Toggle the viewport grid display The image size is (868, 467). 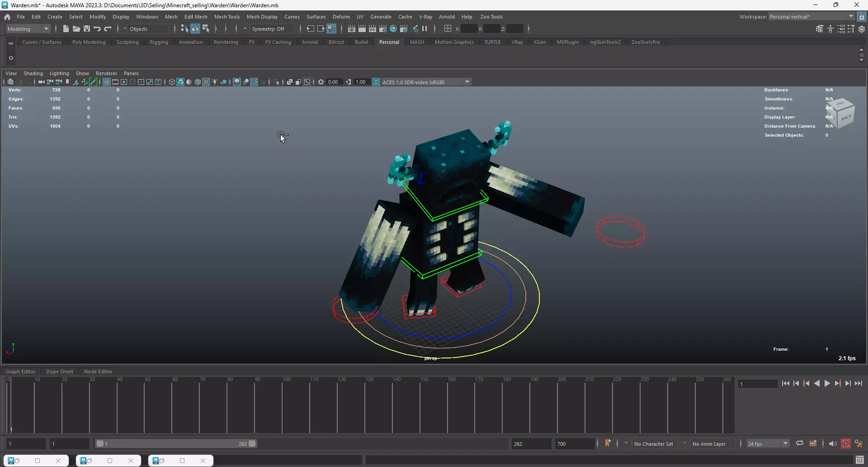pyautogui.click(x=107, y=82)
